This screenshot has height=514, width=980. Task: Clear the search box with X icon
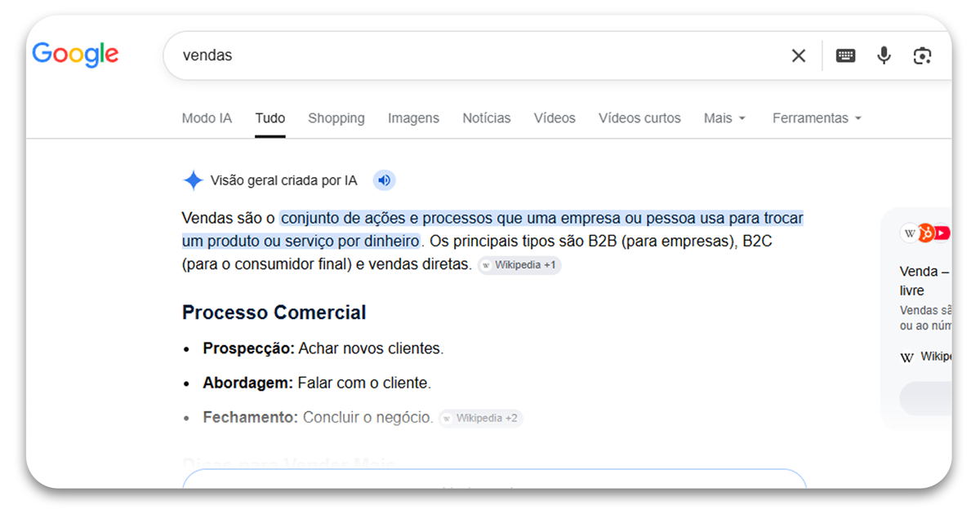pos(798,55)
